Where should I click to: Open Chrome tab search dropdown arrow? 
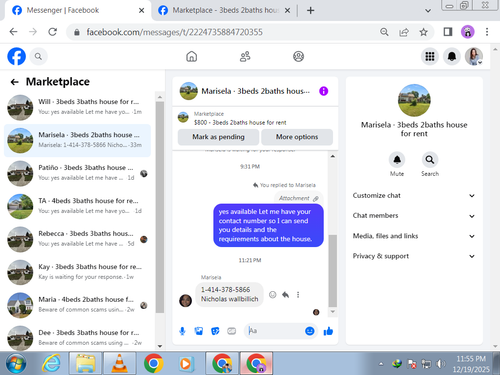click(x=428, y=11)
